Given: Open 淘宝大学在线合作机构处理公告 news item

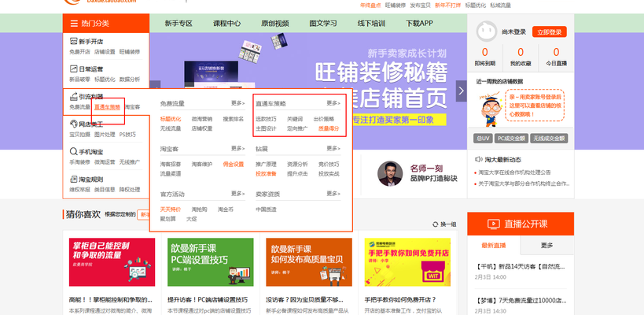Looking at the screenshot, I should click(x=514, y=172).
